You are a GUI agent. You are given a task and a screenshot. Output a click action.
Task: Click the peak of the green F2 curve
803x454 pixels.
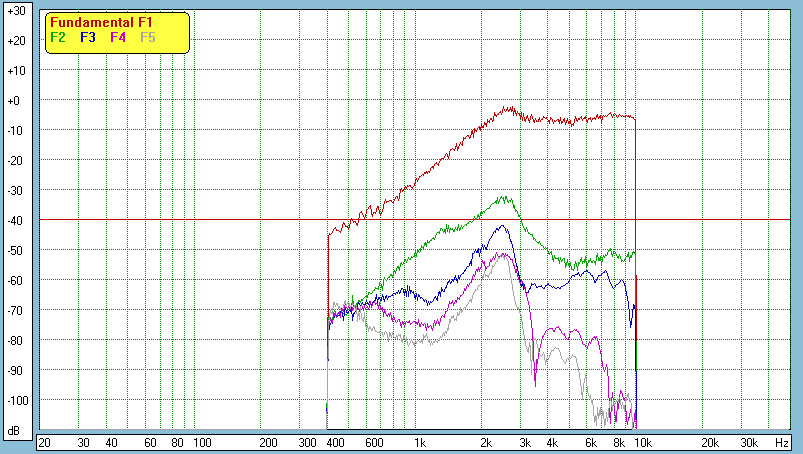click(506, 197)
